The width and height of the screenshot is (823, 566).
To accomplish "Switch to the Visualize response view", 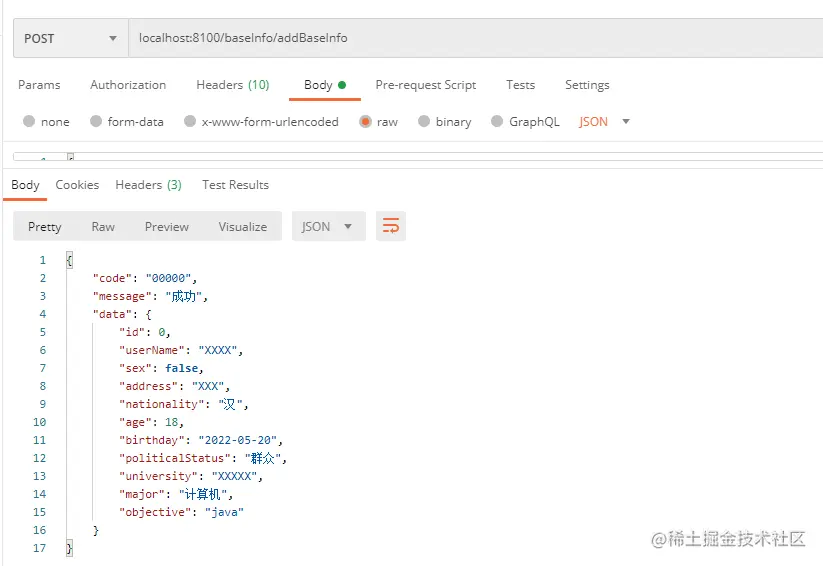I will tap(242, 227).
